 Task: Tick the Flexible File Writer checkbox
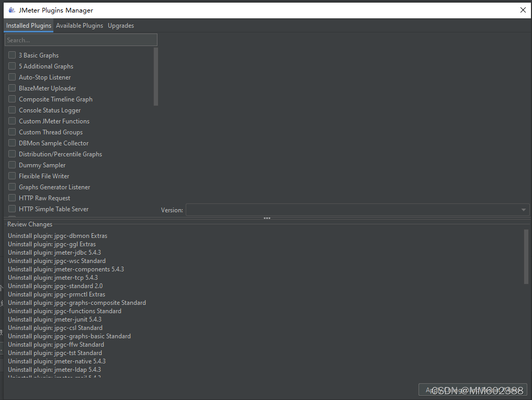(12, 176)
